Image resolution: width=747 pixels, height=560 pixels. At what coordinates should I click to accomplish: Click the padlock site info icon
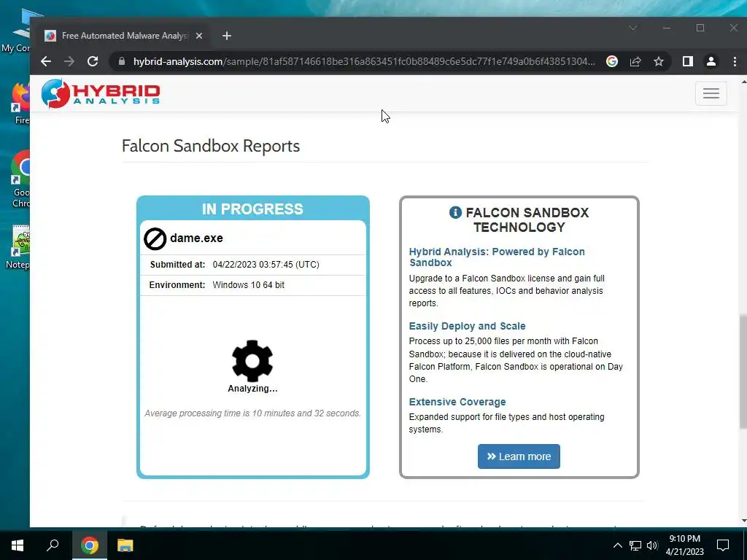(x=122, y=61)
